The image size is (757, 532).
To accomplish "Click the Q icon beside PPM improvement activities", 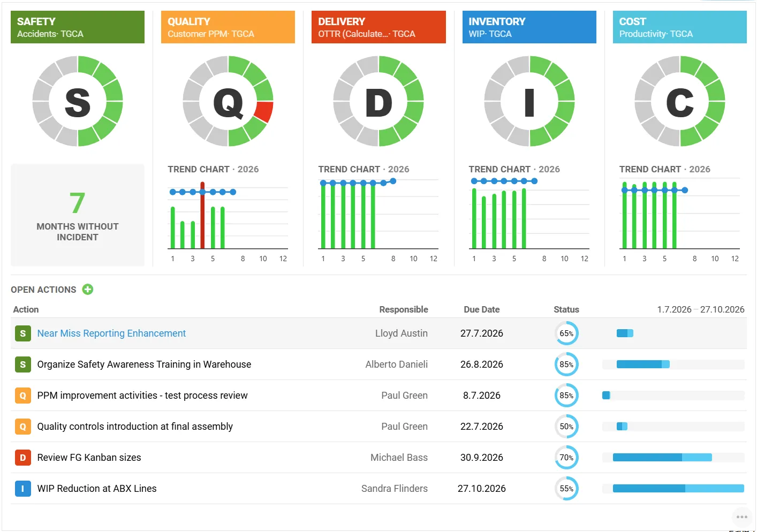I will 22,396.
